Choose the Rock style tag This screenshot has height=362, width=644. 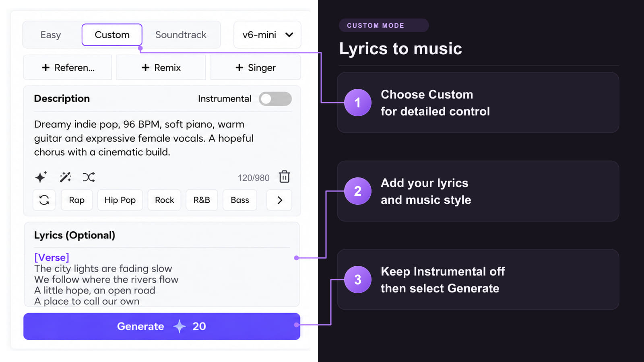coord(164,200)
